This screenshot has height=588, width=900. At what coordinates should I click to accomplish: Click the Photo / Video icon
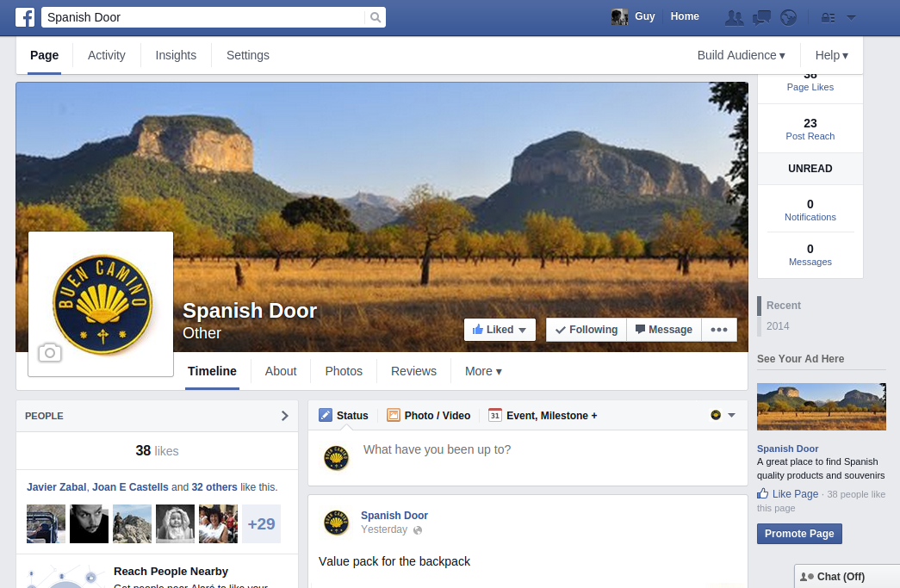coord(394,415)
